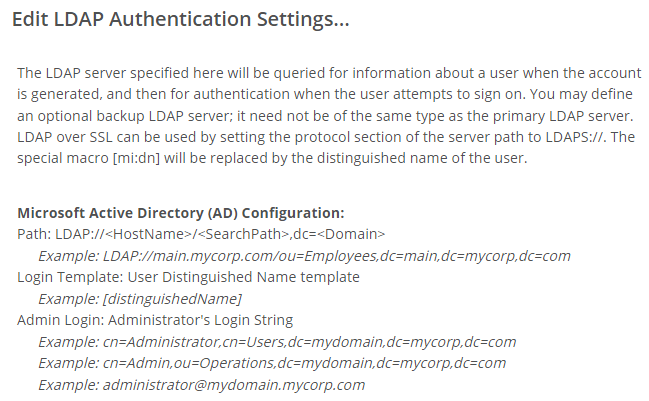Click the Login Template description line

point(188,277)
